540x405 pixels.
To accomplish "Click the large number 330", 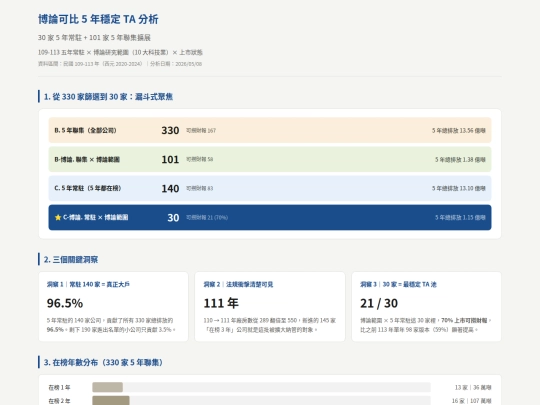I will pos(170,130).
